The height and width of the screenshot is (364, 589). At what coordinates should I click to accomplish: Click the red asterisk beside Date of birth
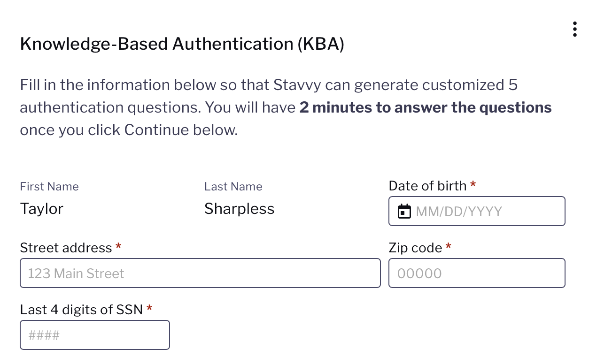[x=473, y=184]
